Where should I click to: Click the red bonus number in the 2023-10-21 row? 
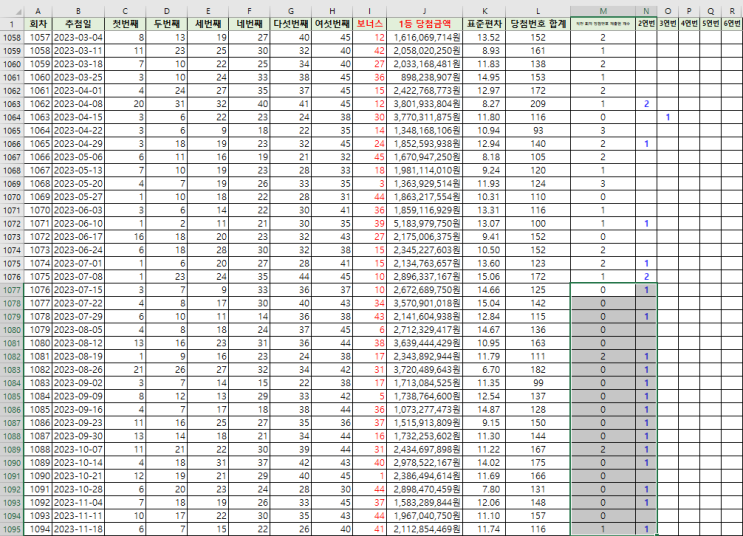coord(370,476)
